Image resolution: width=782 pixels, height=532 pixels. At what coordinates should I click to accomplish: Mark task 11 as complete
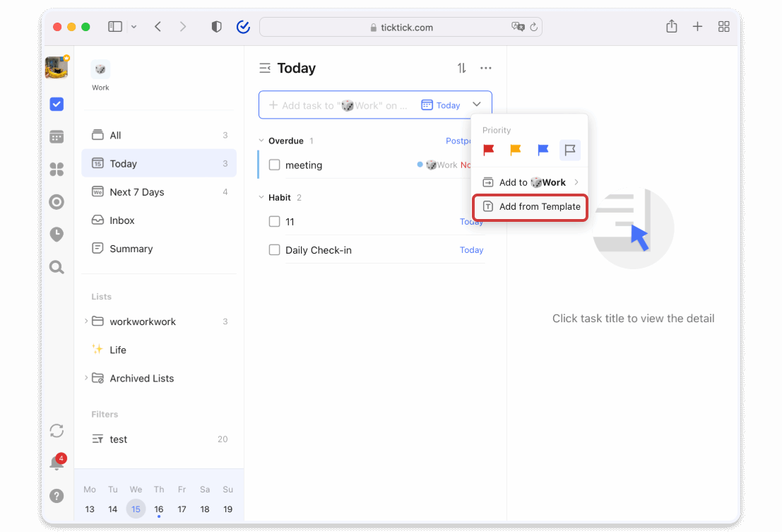click(x=274, y=221)
